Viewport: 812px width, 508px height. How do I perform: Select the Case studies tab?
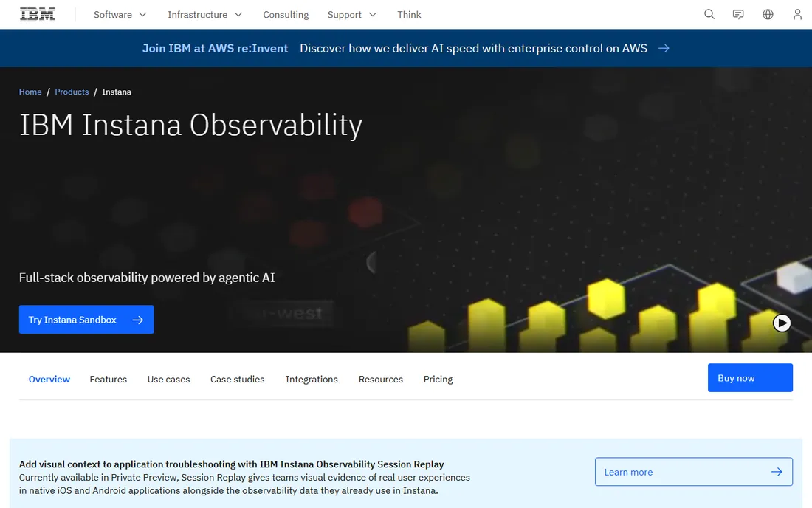237,379
